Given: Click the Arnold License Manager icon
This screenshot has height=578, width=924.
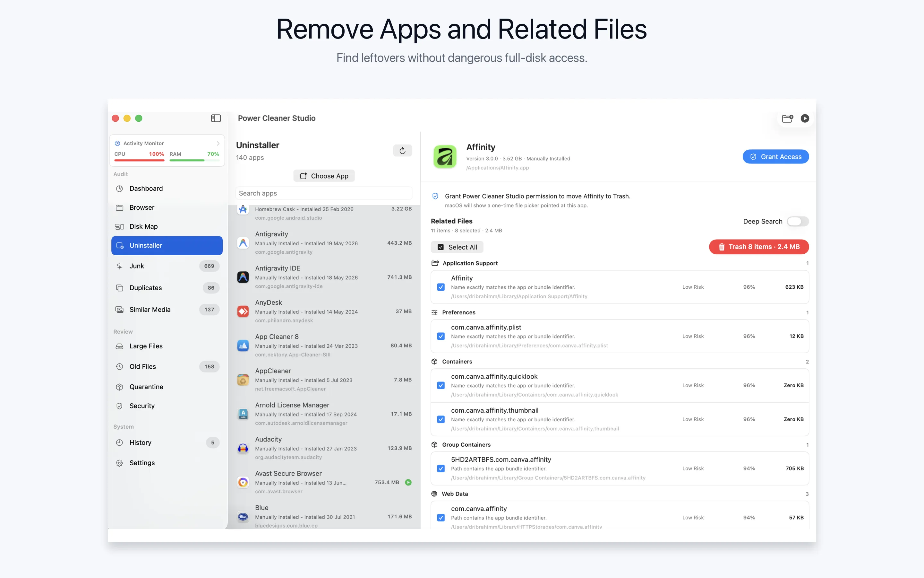Looking at the screenshot, I should pyautogui.click(x=243, y=414).
